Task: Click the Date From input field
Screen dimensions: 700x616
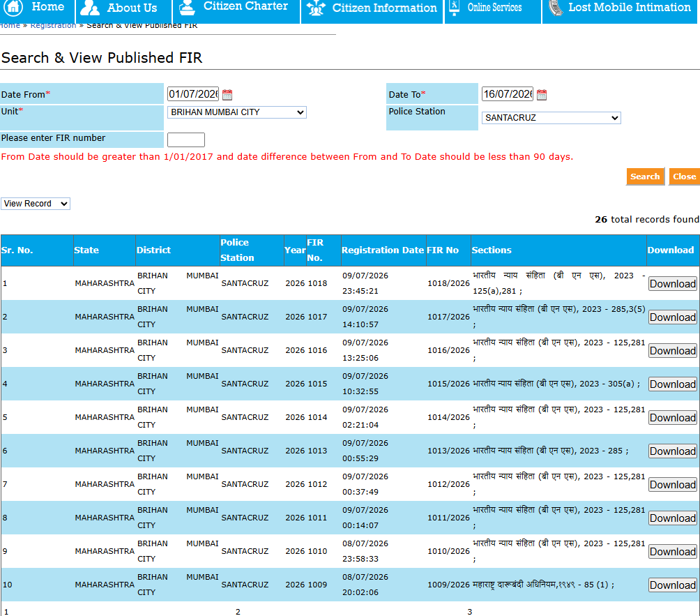Action: [193, 94]
